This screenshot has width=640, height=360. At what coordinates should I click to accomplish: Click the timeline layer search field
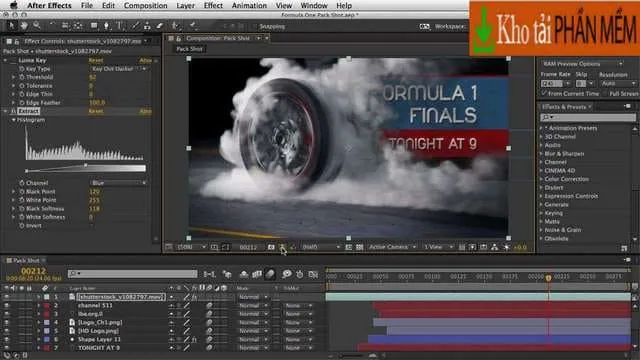[133, 274]
